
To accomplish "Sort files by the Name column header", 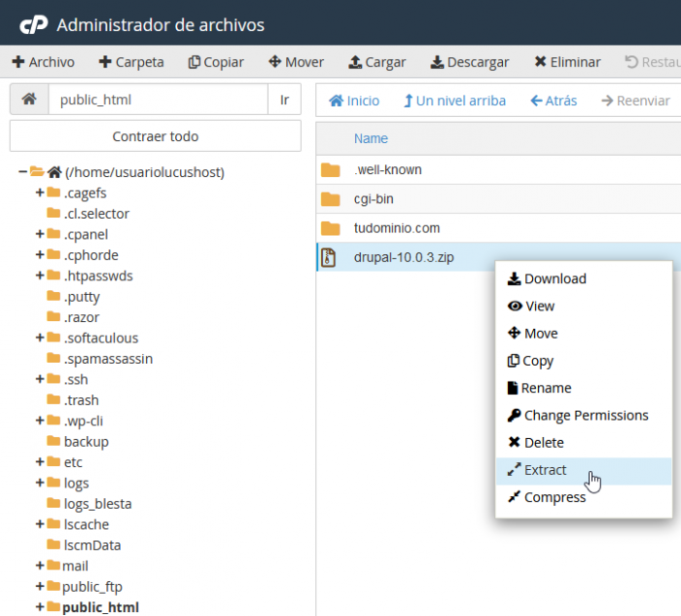I will coord(371,138).
